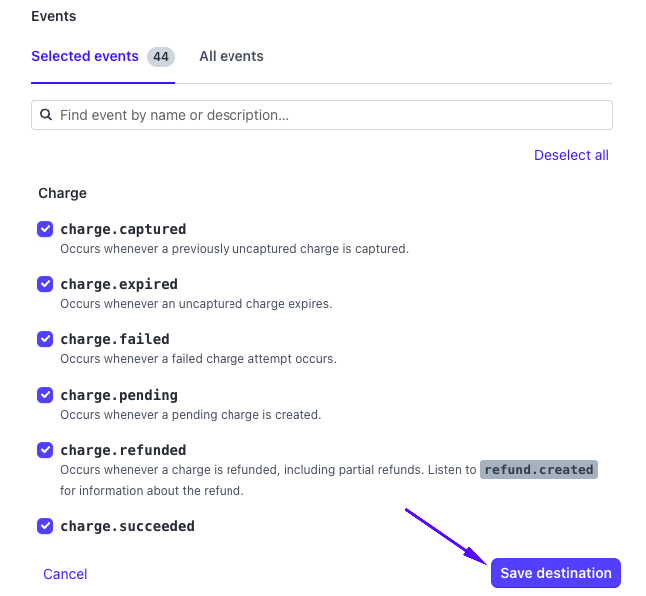Click the refund.created code reference
The image size is (646, 596).
539,470
